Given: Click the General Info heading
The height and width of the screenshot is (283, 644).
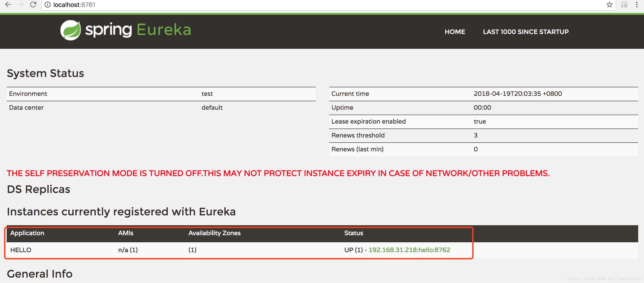Looking at the screenshot, I should pyautogui.click(x=39, y=274).
